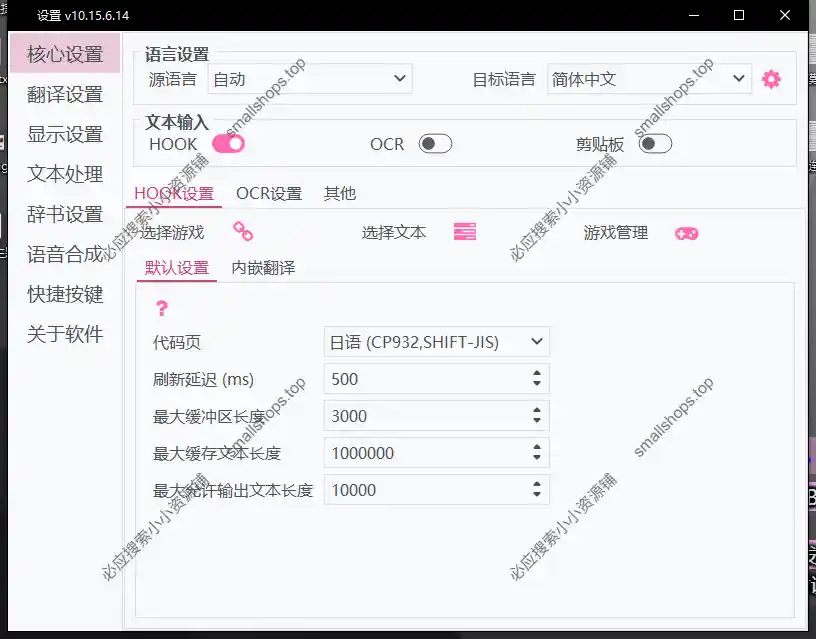Click the 选择游戏 chain-link icon
Image resolution: width=816 pixels, height=639 pixels.
click(241, 231)
